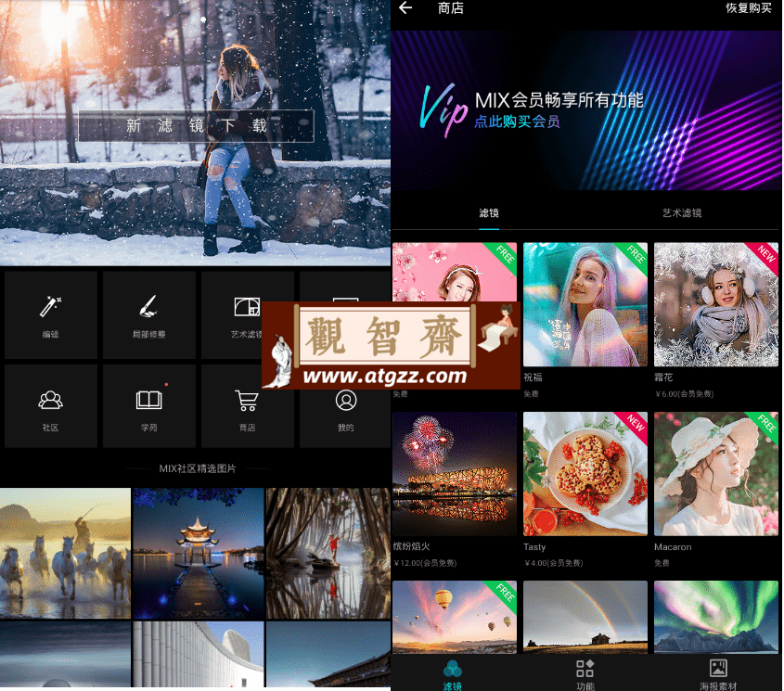The height and width of the screenshot is (691, 784).
Task: Click 恢复购买 to restore purchases
Action: [749, 8]
